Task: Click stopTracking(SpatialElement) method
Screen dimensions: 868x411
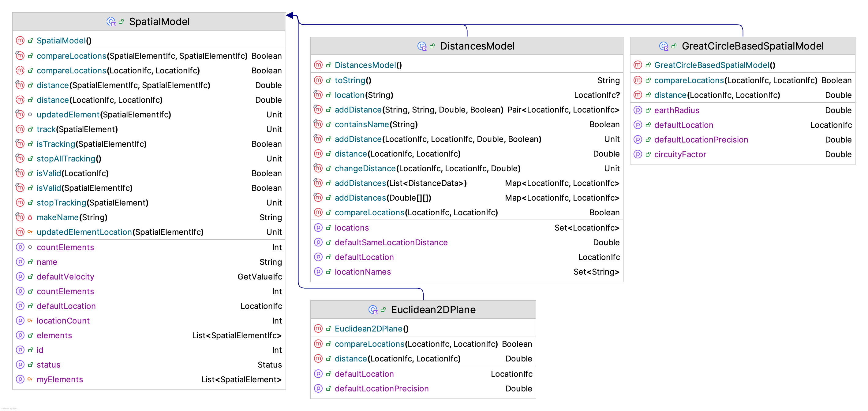Action: [x=149, y=203]
